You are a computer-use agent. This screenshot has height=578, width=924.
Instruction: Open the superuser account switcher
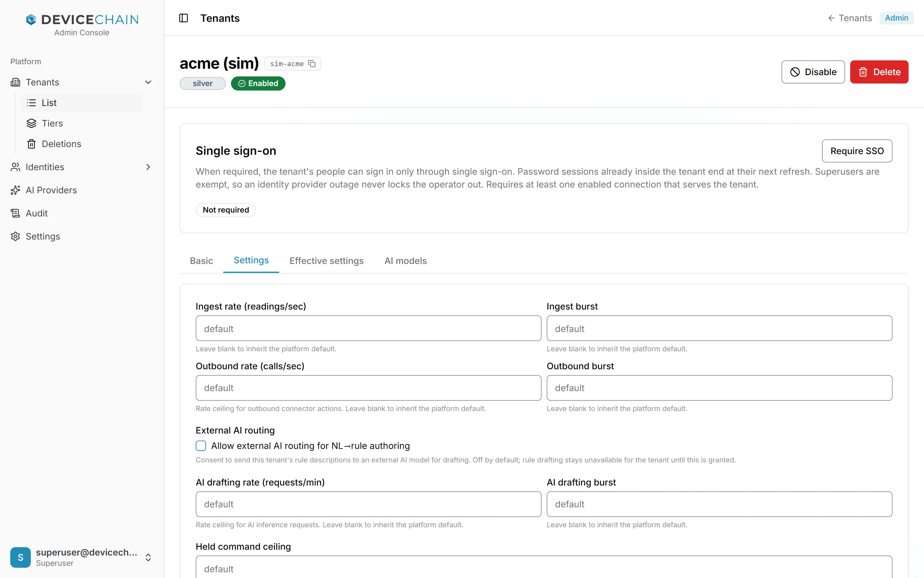coord(148,557)
